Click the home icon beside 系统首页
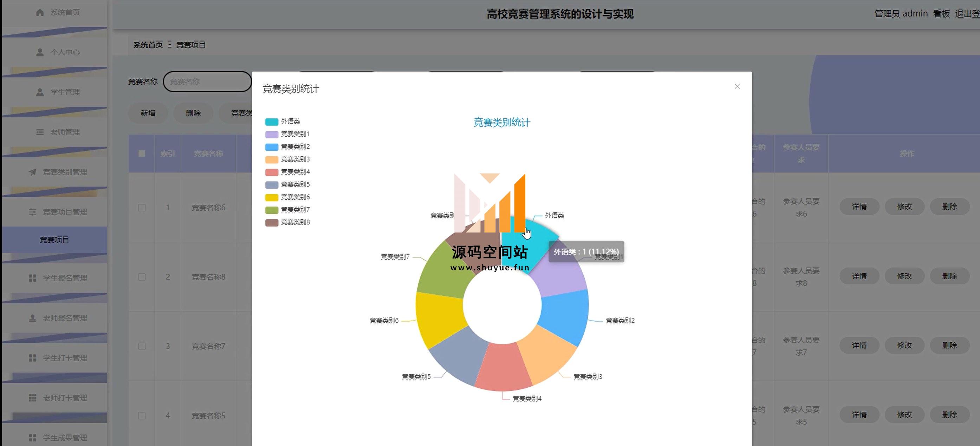 40,13
